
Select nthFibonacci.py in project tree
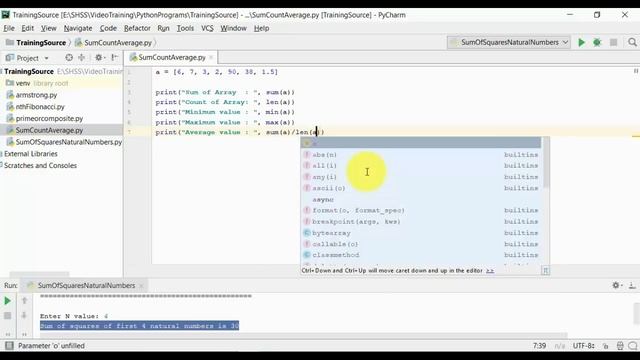tap(40, 107)
